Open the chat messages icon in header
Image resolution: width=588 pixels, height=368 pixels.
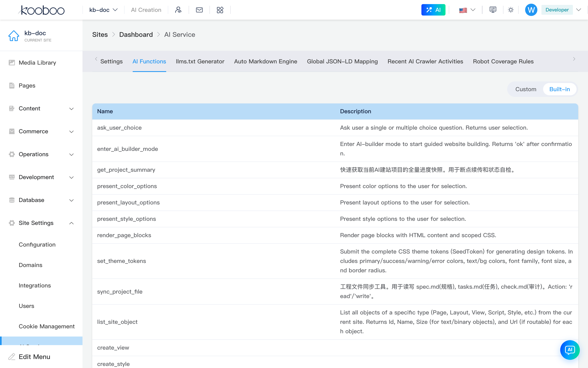(x=493, y=10)
